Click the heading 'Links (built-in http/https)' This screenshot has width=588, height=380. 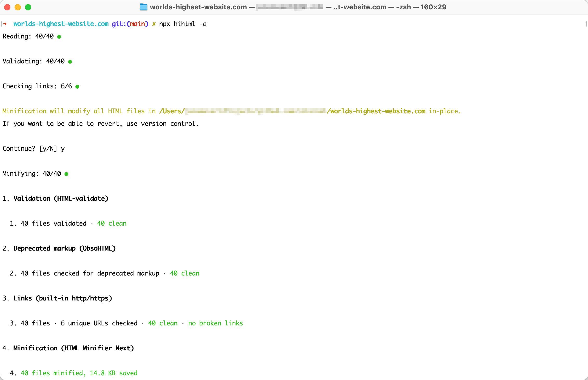click(63, 298)
